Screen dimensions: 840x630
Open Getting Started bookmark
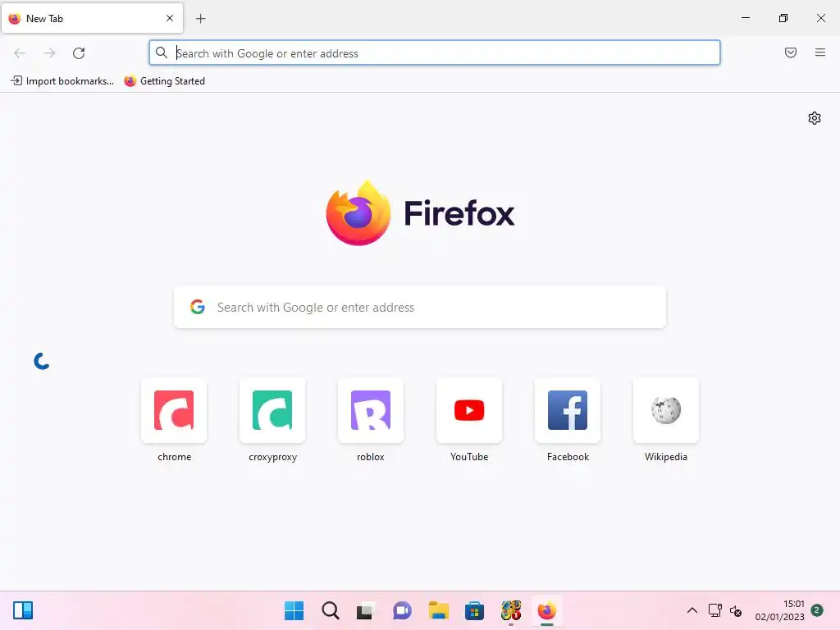point(164,81)
